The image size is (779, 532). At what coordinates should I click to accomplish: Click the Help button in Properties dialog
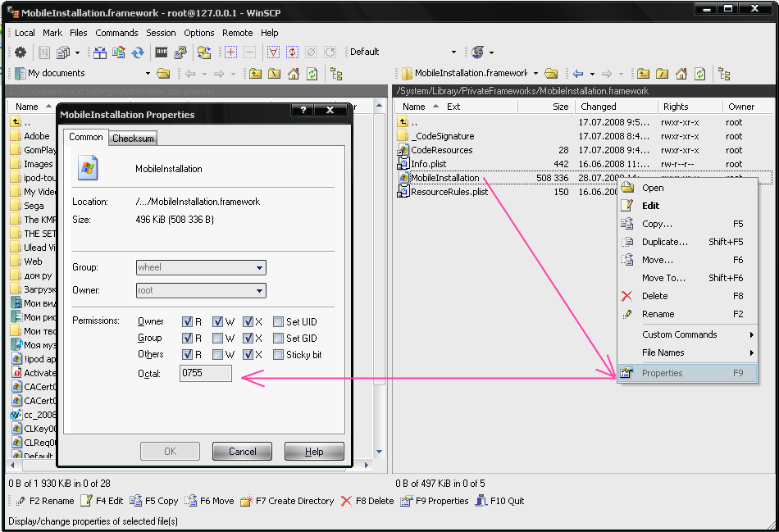click(314, 452)
